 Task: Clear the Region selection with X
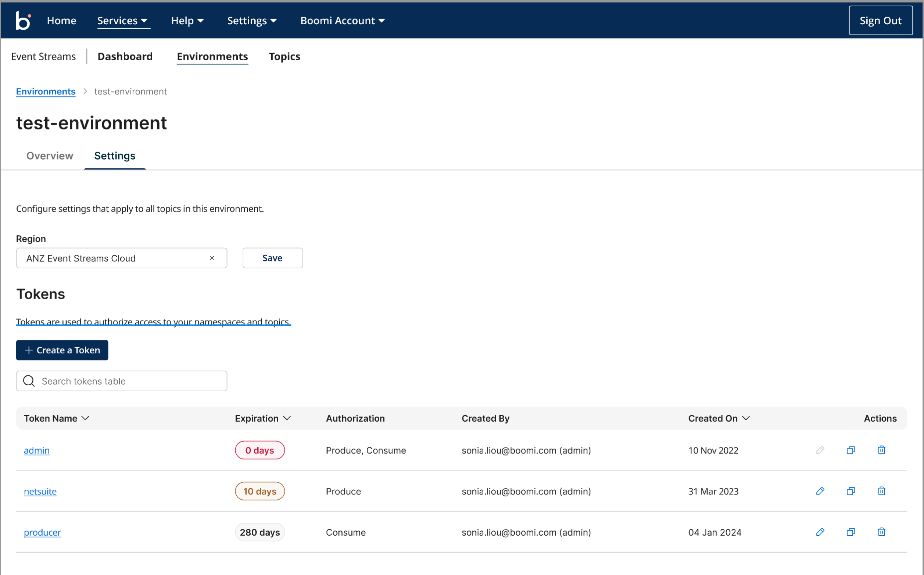pos(212,258)
